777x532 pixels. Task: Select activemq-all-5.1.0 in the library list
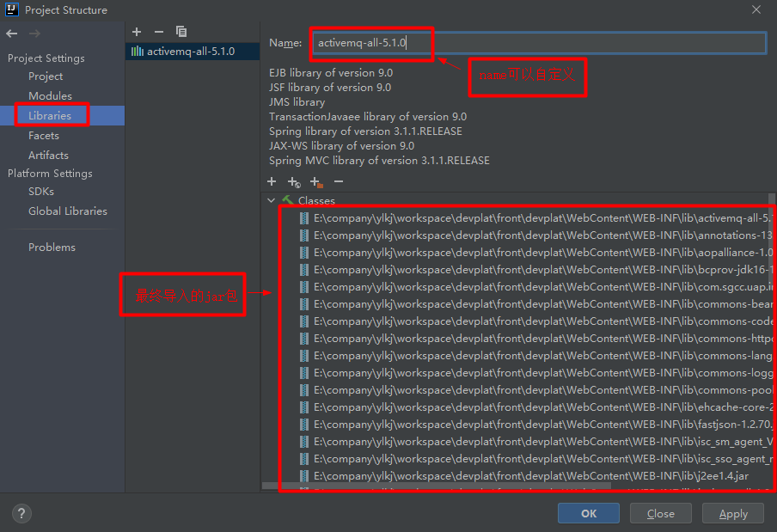pos(193,51)
